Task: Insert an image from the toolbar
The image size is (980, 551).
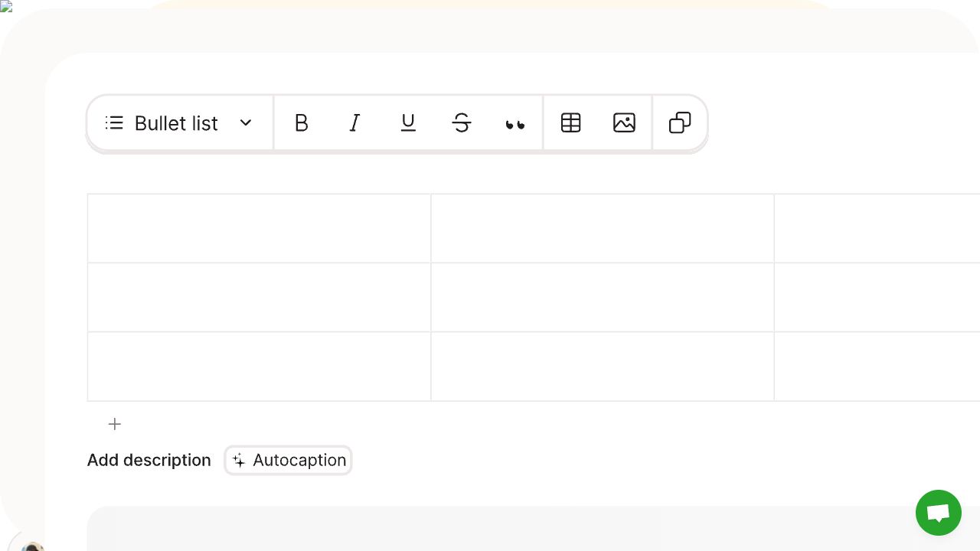Action: coord(625,123)
